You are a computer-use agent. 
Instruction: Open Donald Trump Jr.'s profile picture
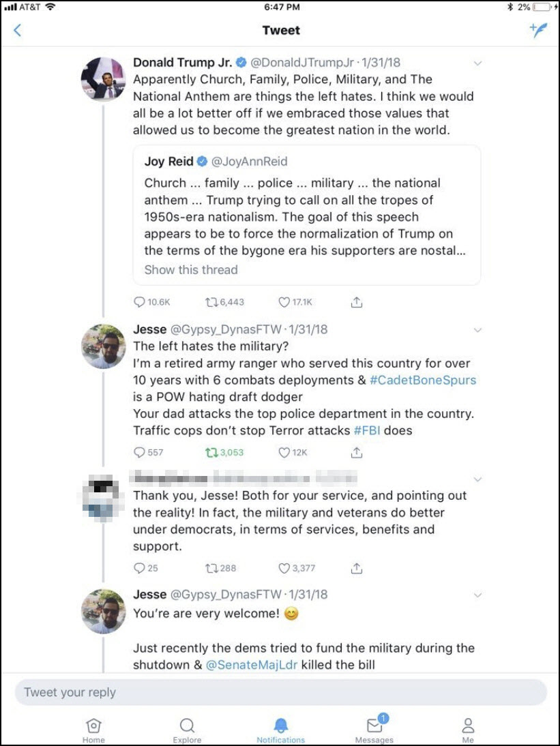[x=103, y=78]
